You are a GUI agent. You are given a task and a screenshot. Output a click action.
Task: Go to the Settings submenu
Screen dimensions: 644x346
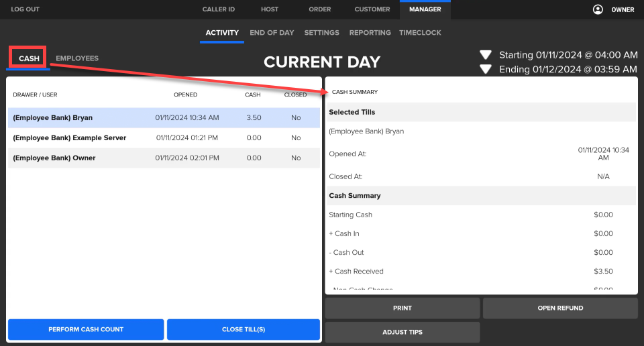[x=321, y=32]
